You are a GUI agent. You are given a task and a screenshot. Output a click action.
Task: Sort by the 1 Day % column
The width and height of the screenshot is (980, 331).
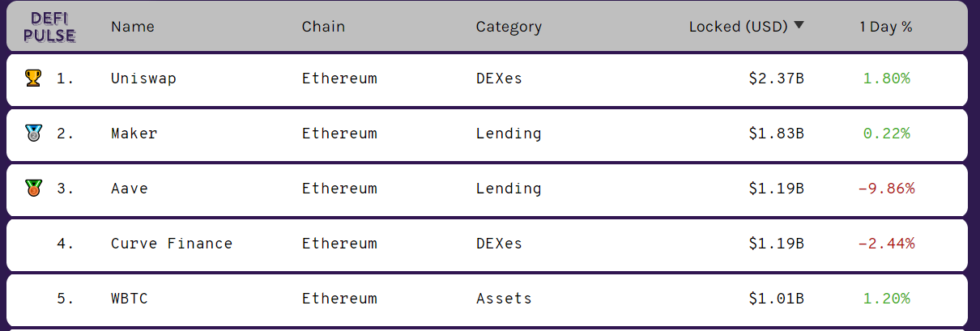[886, 27]
